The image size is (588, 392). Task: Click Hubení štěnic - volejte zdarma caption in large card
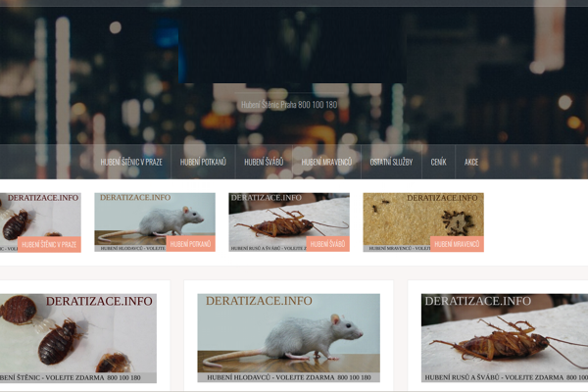click(x=71, y=377)
